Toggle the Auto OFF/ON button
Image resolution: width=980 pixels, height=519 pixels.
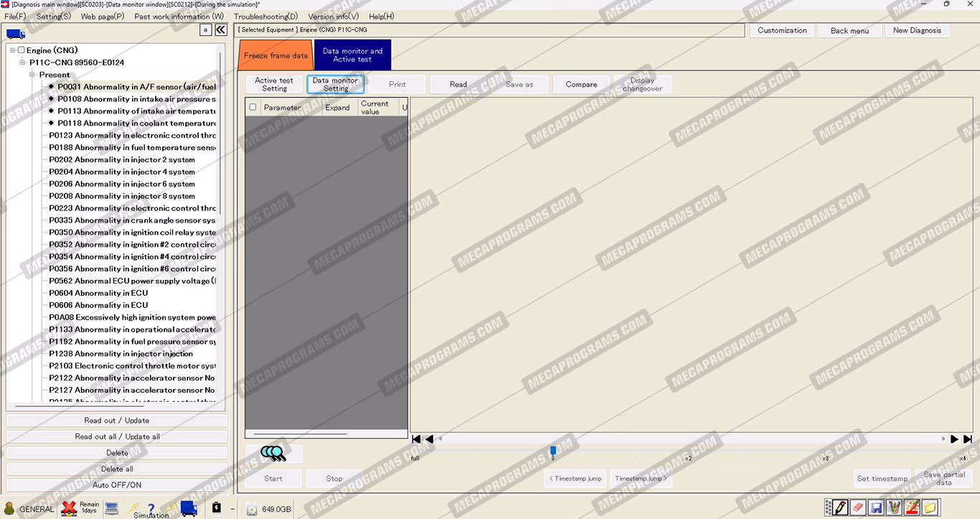point(117,485)
